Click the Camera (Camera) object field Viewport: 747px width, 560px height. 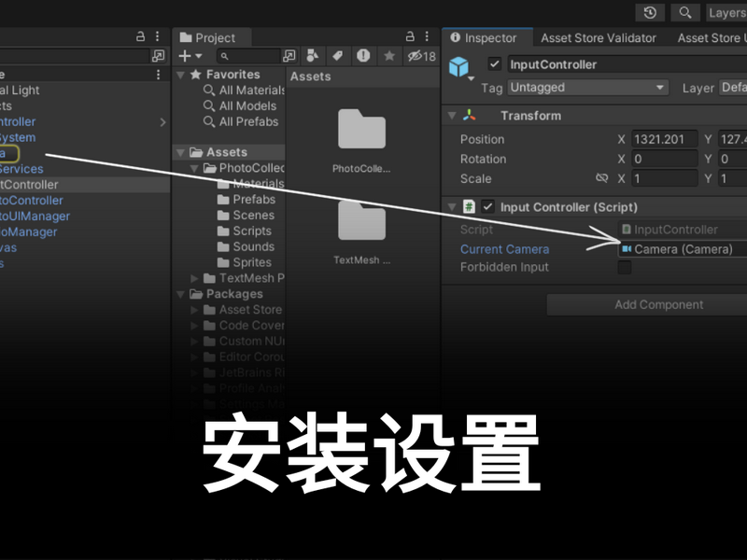(683, 249)
